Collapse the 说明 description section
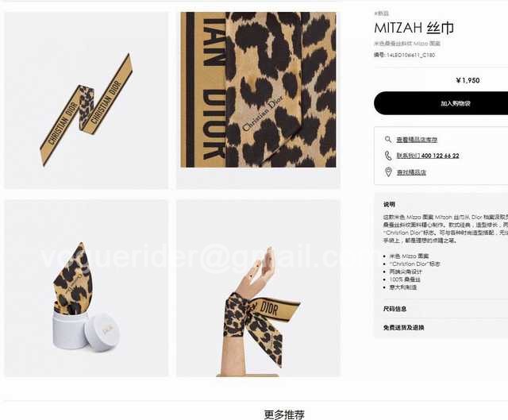 tap(389, 204)
